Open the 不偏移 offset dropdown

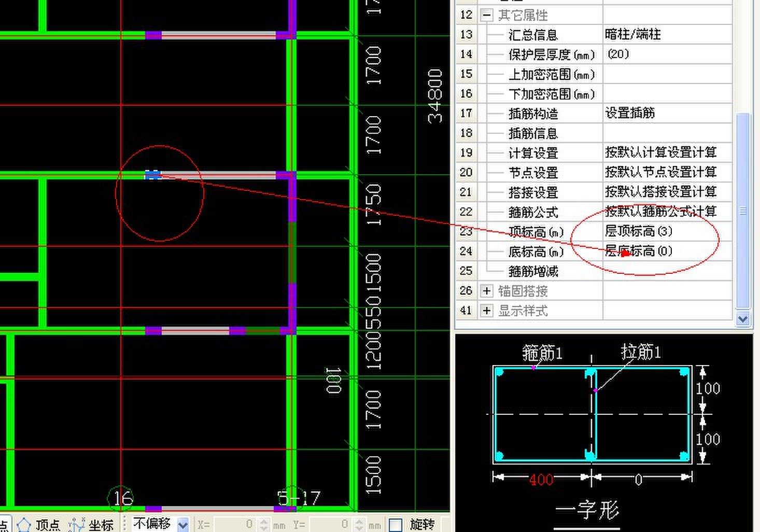pyautogui.click(x=182, y=525)
